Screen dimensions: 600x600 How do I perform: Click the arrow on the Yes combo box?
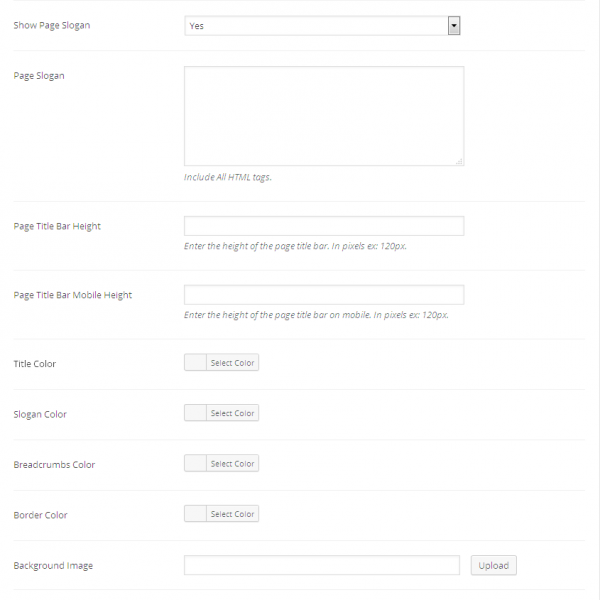click(454, 25)
